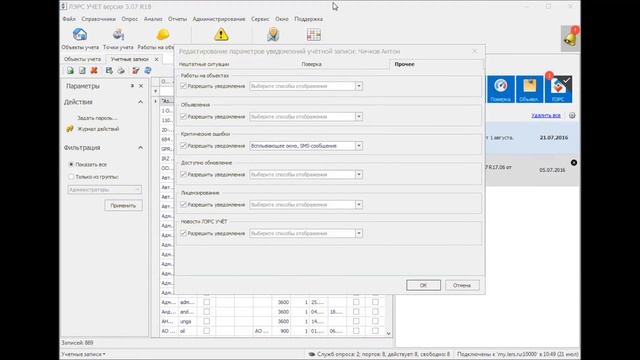Click the blue refresh icon in grid toolbar
Image resolution: width=640 pixels, height=360 pixels.
pos(148,71)
